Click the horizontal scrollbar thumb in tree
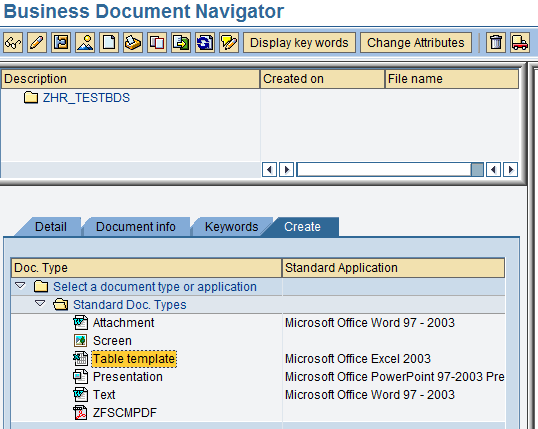 [477, 170]
